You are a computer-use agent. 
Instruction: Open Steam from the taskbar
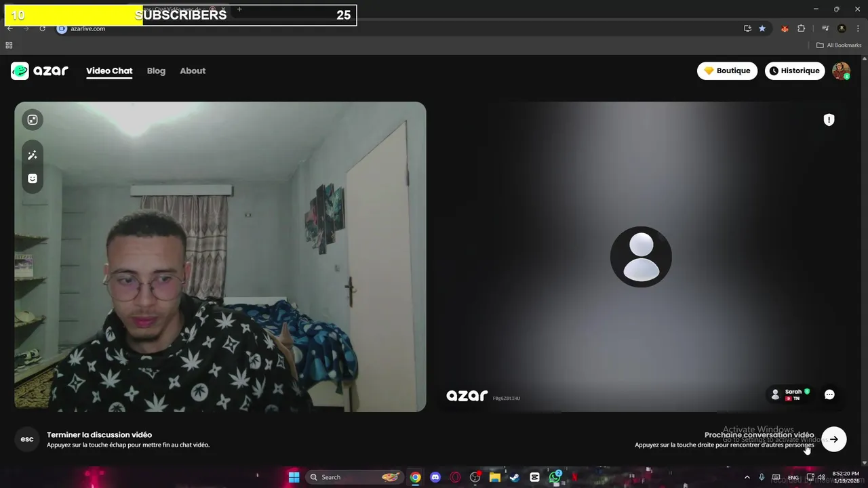click(x=515, y=477)
